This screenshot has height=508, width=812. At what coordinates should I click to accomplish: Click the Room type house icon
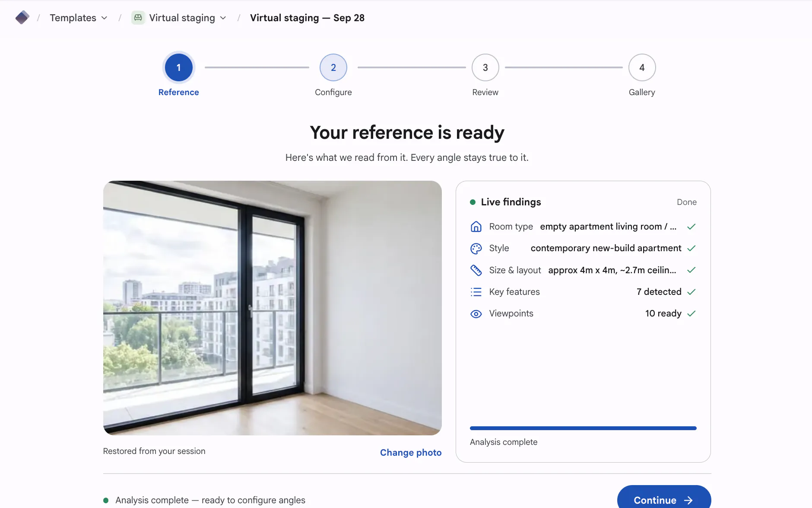point(476,227)
